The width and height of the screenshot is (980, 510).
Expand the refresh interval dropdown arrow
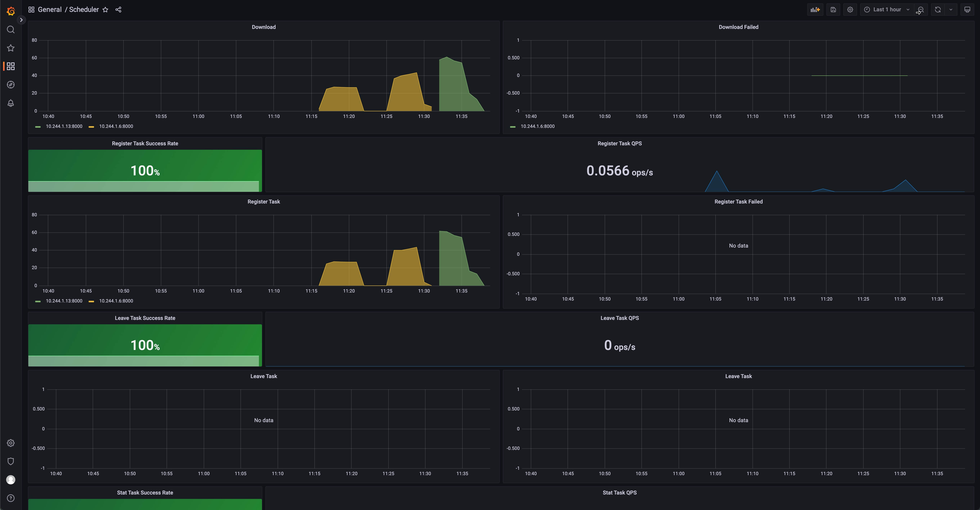click(x=951, y=10)
